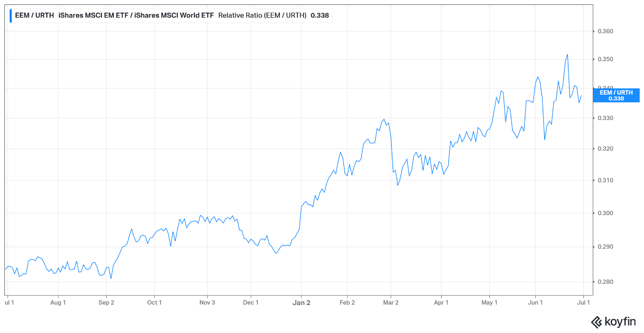
Task: Click the blue EEM / URTH 0.338 price tag
Action: point(617,95)
